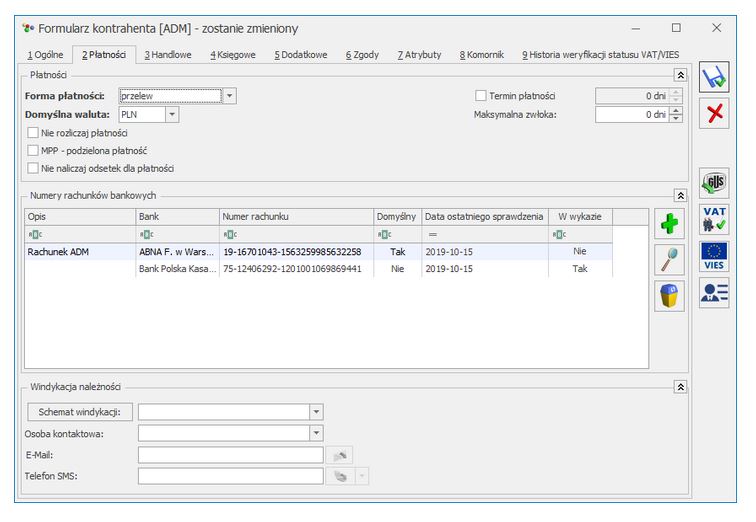Click the filter icon under the Domyślny column

click(x=384, y=235)
